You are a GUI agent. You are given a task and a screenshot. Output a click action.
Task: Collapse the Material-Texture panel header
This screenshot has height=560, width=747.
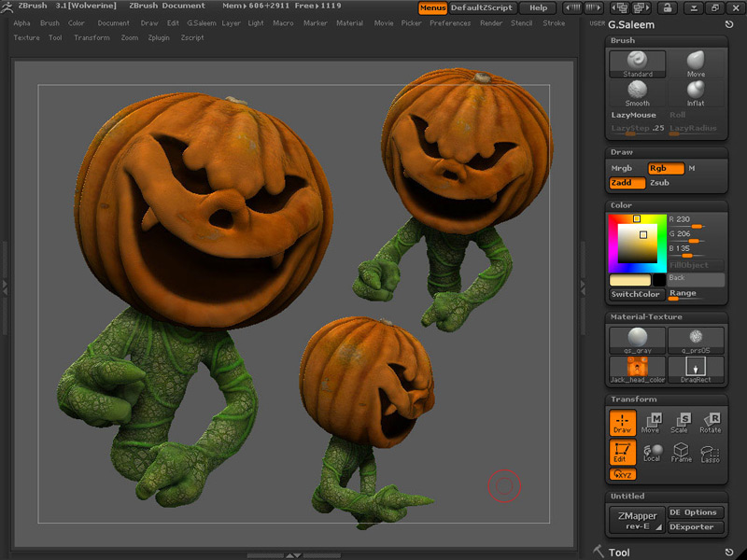click(x=667, y=316)
